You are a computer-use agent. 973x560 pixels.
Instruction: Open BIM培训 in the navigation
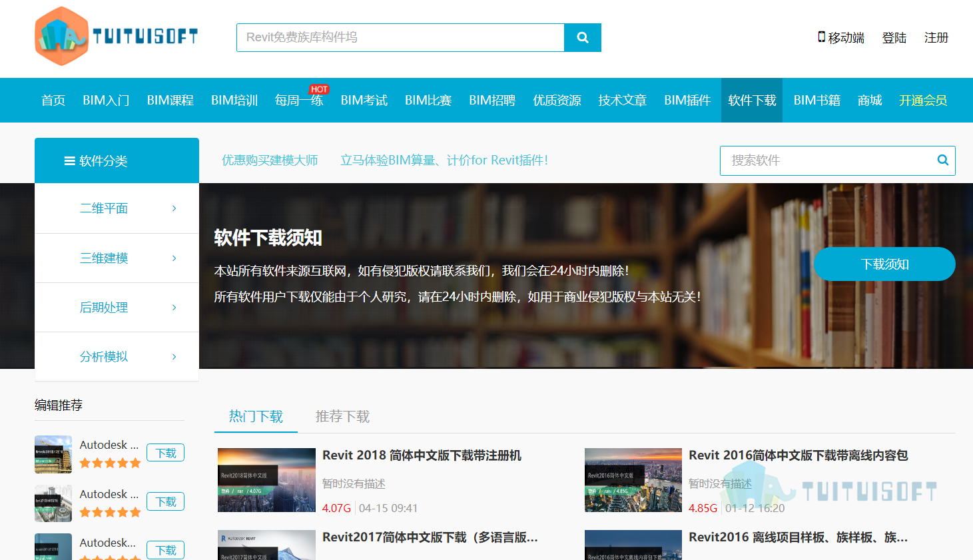click(234, 101)
